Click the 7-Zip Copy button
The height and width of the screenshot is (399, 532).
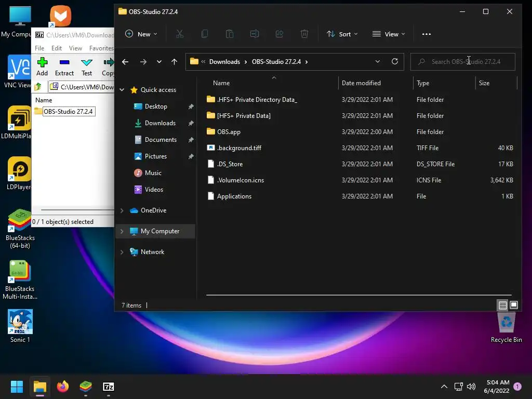[108, 67]
